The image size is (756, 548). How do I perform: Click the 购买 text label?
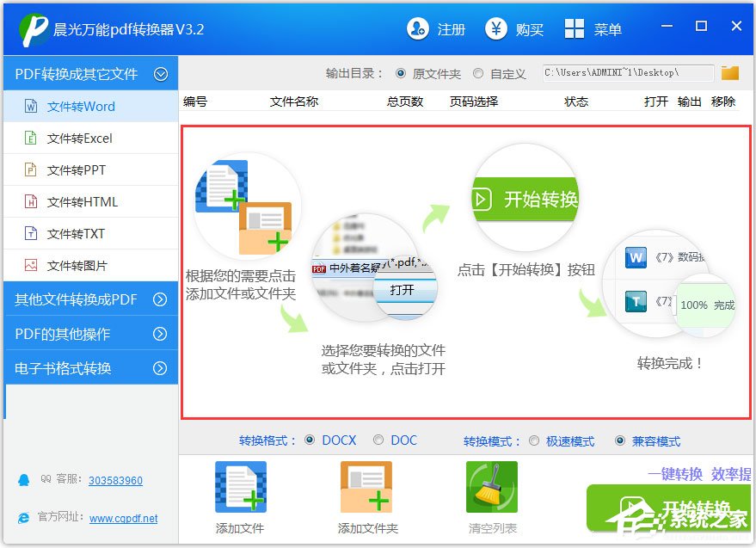(530, 30)
